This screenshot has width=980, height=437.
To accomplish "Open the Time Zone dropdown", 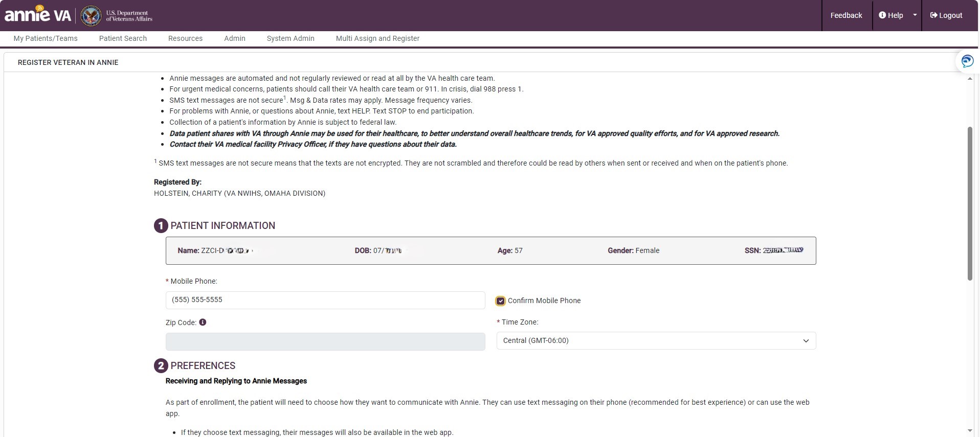I will (656, 340).
